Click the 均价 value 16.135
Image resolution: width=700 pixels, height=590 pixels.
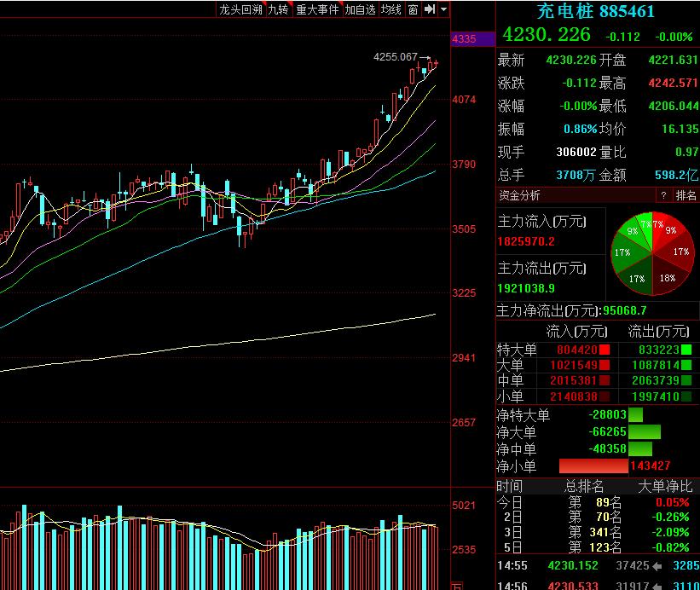(x=680, y=129)
